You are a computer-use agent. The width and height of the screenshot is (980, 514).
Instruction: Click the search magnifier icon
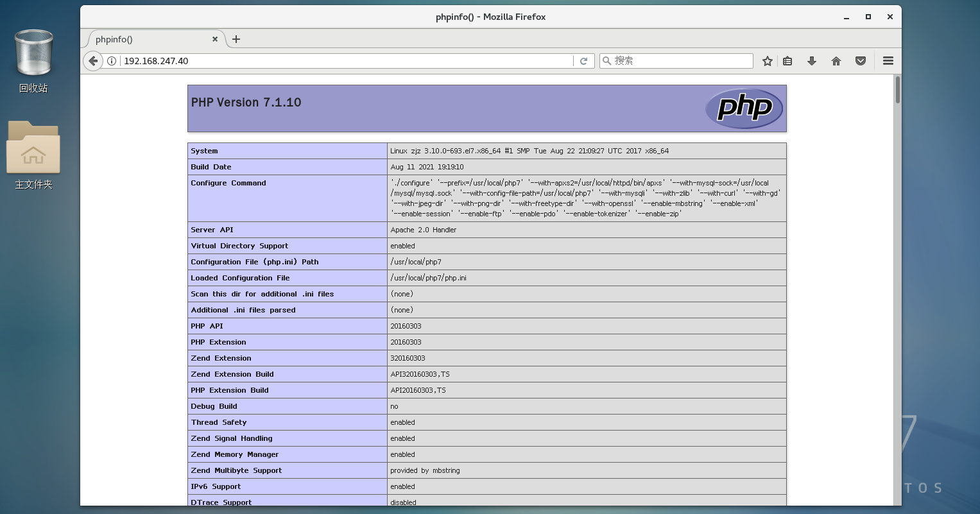(x=606, y=61)
